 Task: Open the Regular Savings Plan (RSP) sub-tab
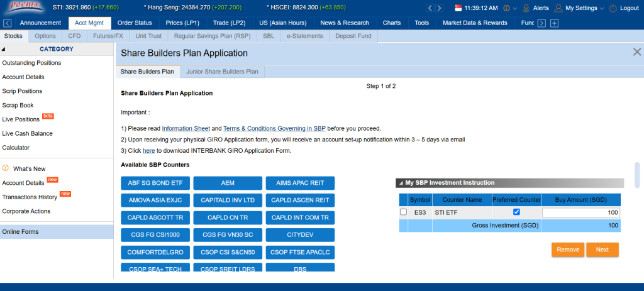click(x=213, y=36)
